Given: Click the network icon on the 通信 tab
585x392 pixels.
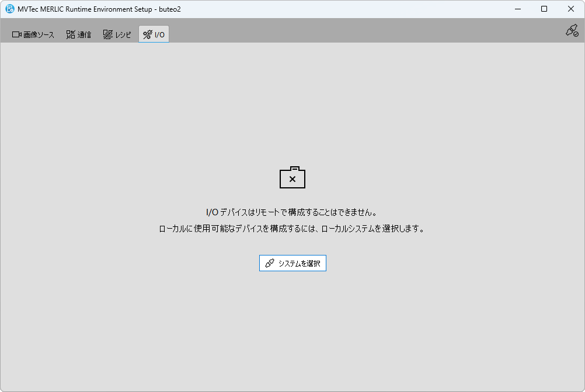Looking at the screenshot, I should point(71,34).
